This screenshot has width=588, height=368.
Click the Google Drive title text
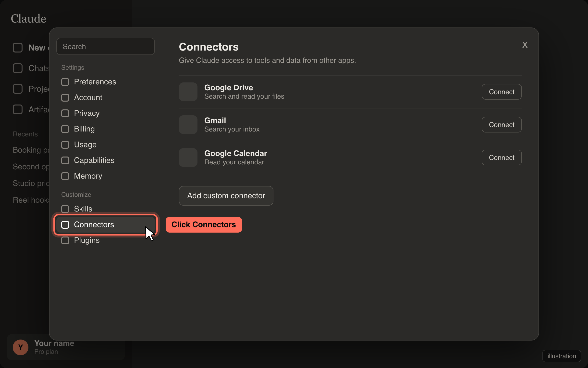pyautogui.click(x=229, y=88)
